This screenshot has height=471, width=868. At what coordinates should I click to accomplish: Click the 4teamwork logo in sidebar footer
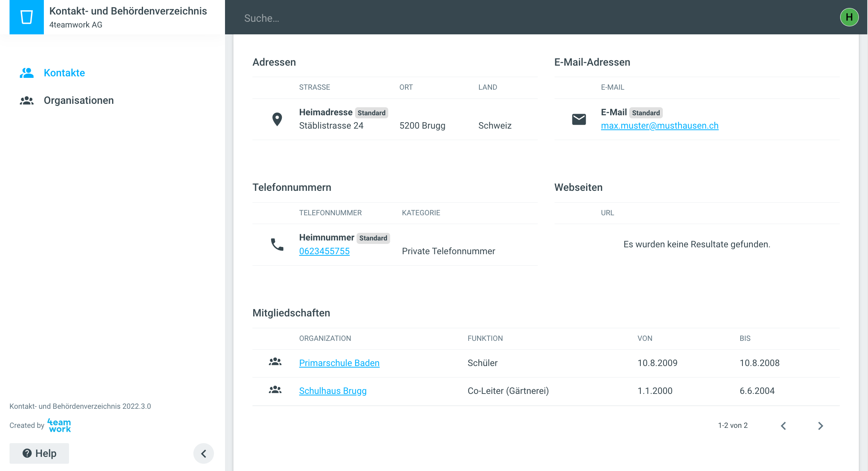[59, 425]
